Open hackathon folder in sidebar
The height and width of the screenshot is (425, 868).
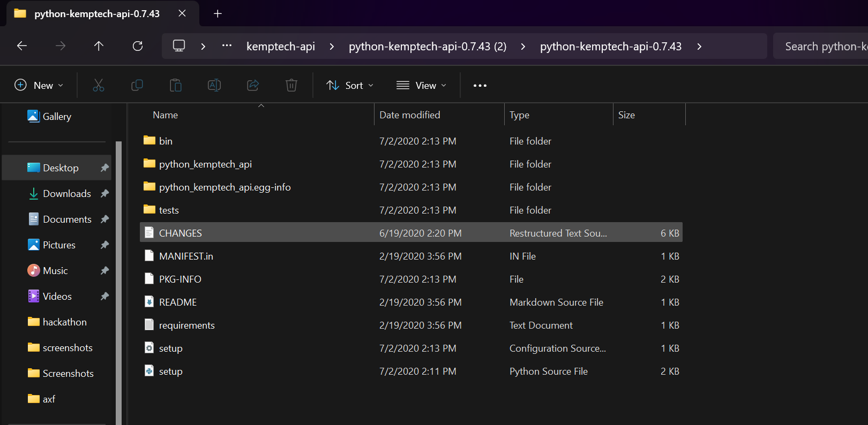coord(57,322)
